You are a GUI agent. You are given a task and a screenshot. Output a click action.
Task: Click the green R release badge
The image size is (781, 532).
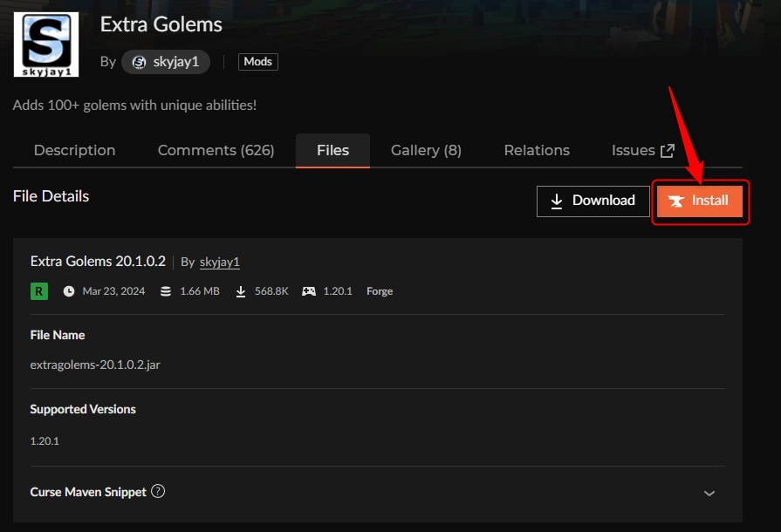click(x=39, y=291)
